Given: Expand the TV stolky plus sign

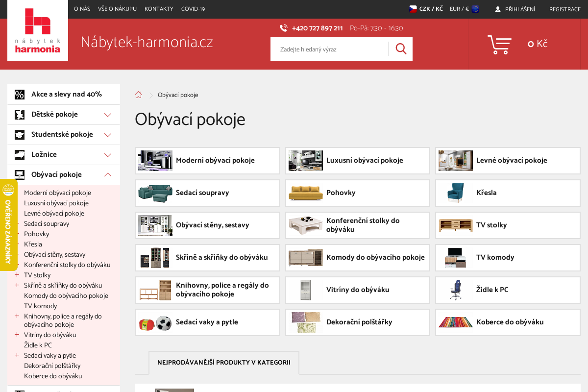Looking at the screenshot, I should (x=16, y=275).
